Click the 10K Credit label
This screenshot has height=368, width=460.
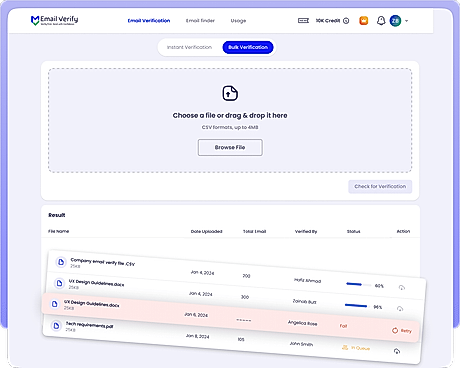click(x=328, y=21)
